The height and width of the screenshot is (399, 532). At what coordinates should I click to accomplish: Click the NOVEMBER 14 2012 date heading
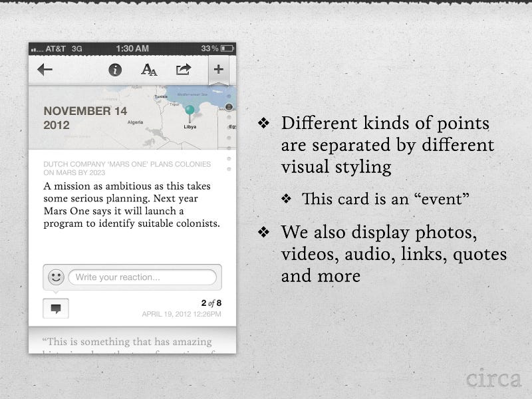click(85, 118)
